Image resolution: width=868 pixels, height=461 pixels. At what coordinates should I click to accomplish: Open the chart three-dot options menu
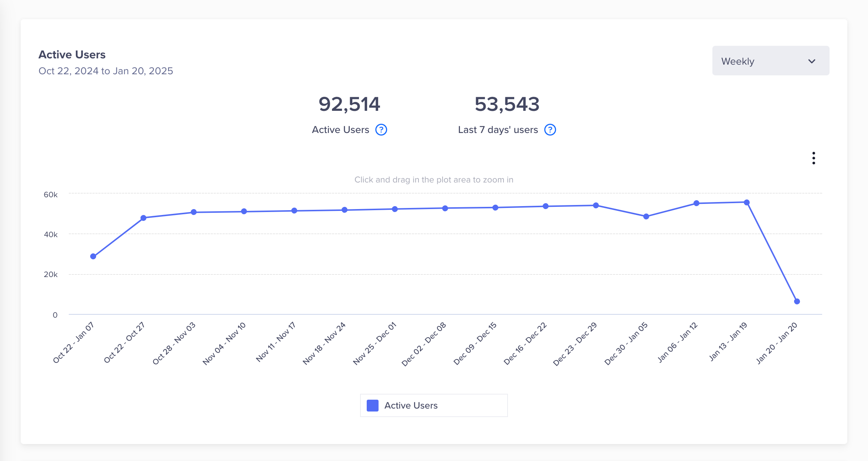click(813, 158)
